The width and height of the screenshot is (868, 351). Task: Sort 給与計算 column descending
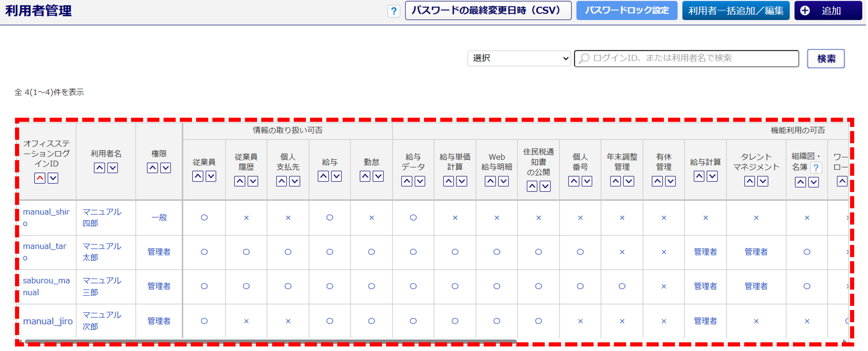point(712,176)
